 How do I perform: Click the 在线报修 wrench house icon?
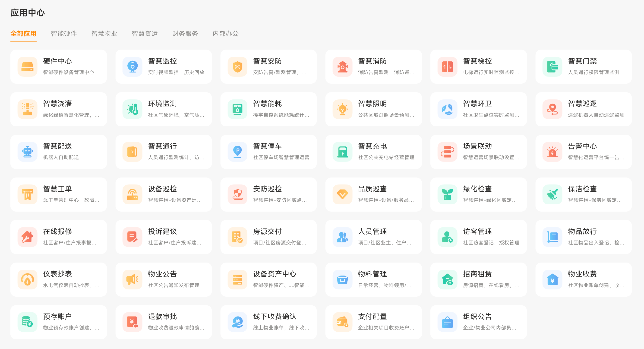tap(28, 237)
